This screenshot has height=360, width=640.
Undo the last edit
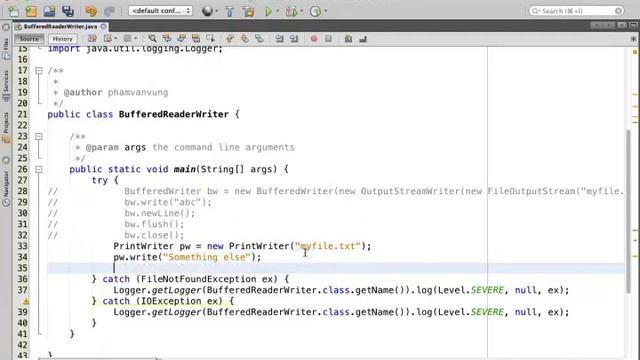[91, 11]
